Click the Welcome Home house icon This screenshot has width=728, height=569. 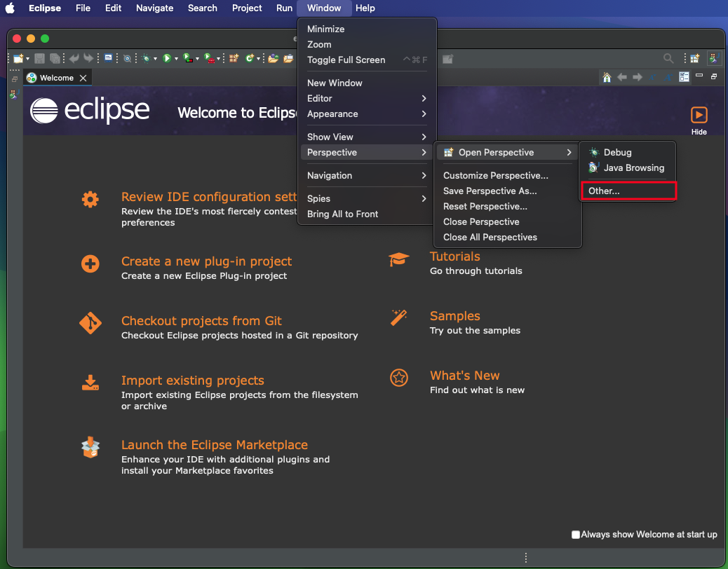click(607, 77)
